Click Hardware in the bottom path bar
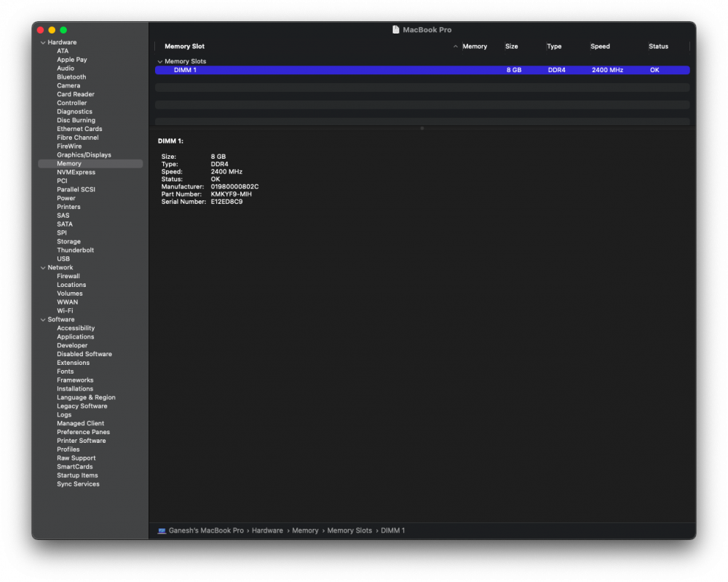The image size is (728, 582). 267,530
